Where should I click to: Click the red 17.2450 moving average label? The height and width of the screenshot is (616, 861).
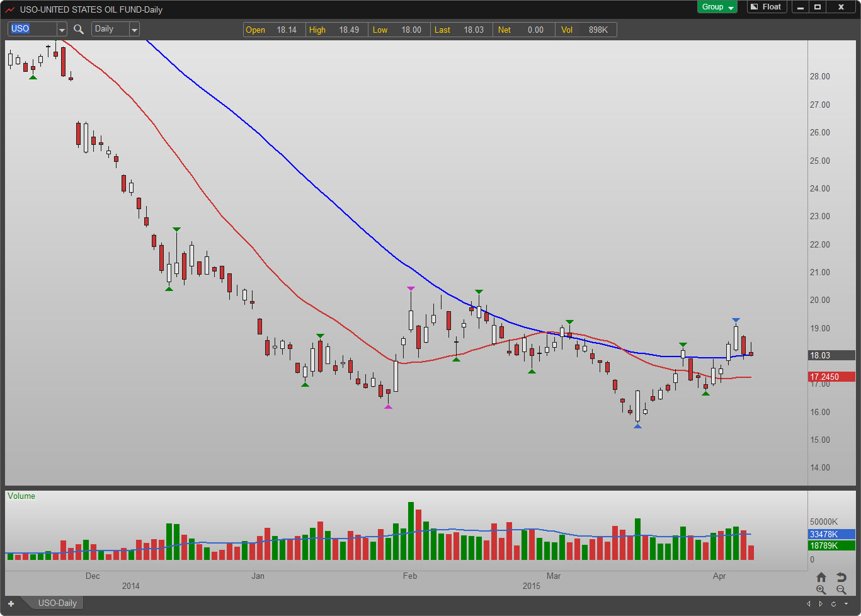[831, 377]
